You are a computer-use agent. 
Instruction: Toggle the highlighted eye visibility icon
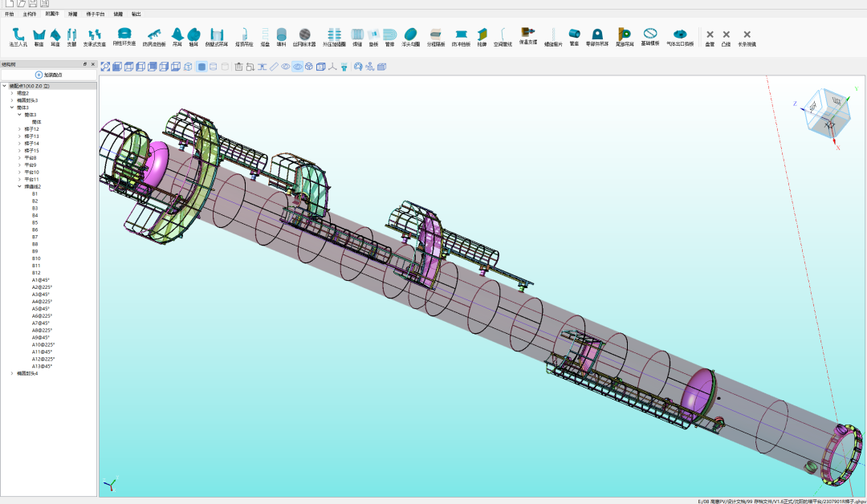(x=298, y=67)
